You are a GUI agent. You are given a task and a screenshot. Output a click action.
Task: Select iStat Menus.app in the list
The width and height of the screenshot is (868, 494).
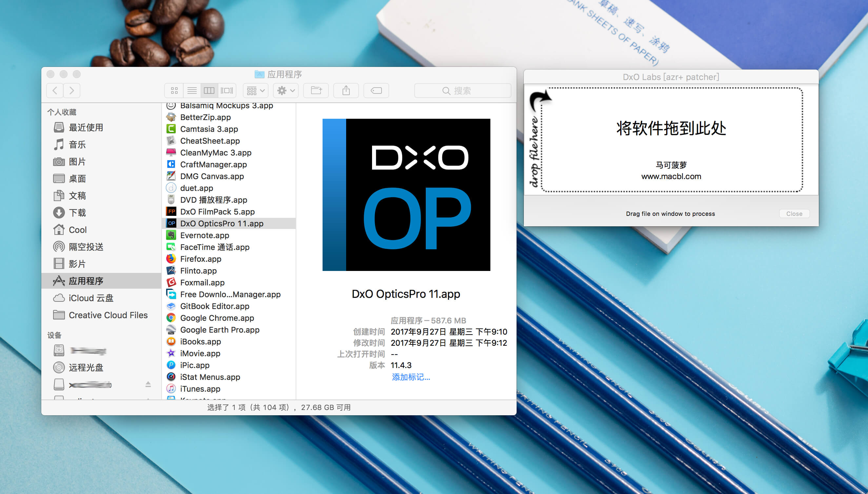(229, 377)
